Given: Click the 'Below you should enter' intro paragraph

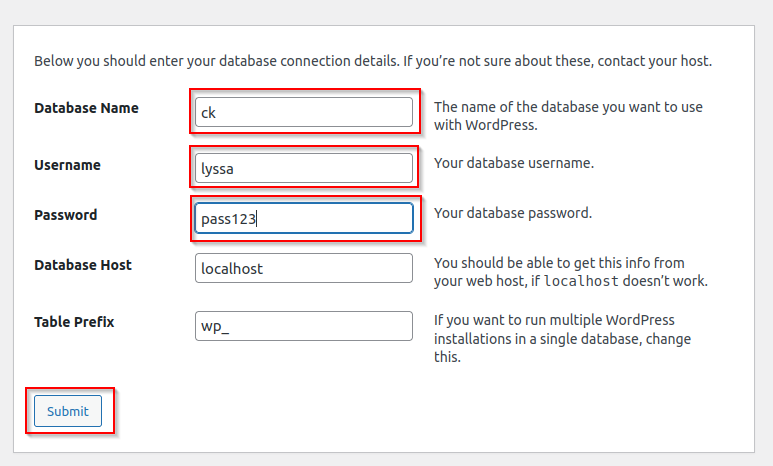Looking at the screenshot, I should click(373, 61).
